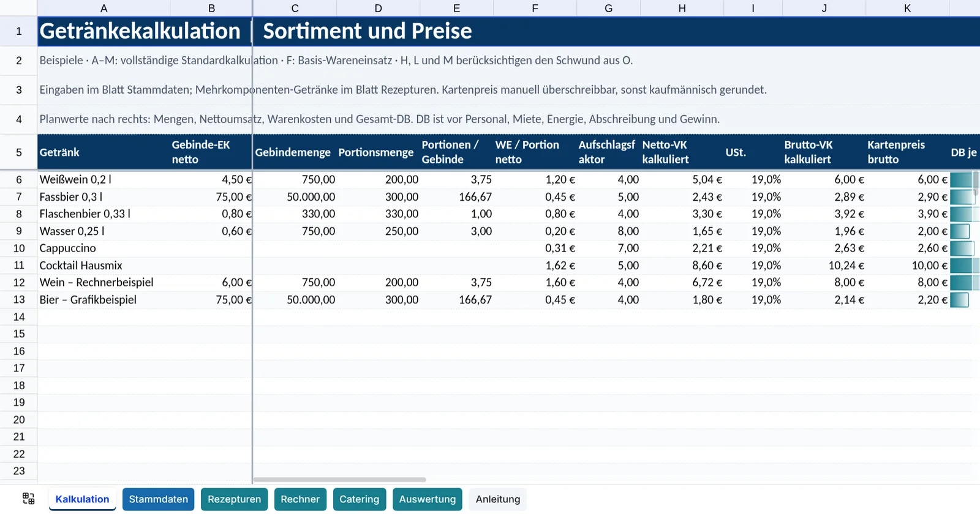The width and height of the screenshot is (980, 514).
Task: Open the Auswertung sheet tab
Action: [x=428, y=499]
